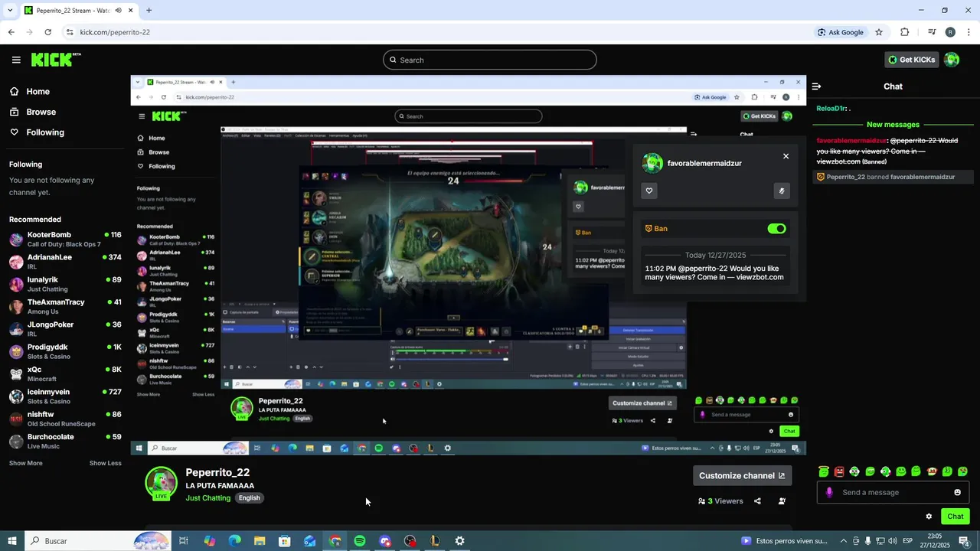Image resolution: width=980 pixels, height=551 pixels.
Task: Close the favorablemermaidzur user card
Action: pos(786,156)
